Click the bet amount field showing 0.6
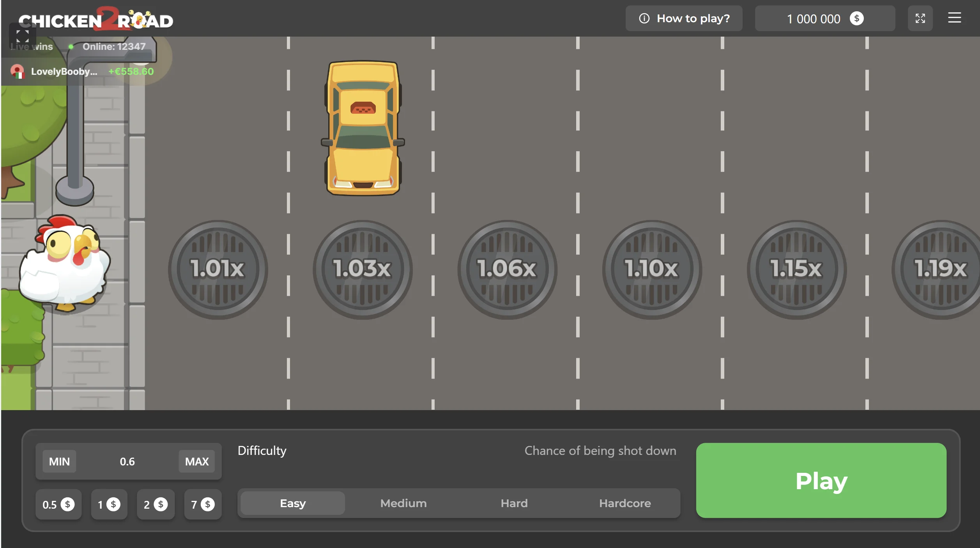Screen dimensions: 980x548 click(x=127, y=462)
